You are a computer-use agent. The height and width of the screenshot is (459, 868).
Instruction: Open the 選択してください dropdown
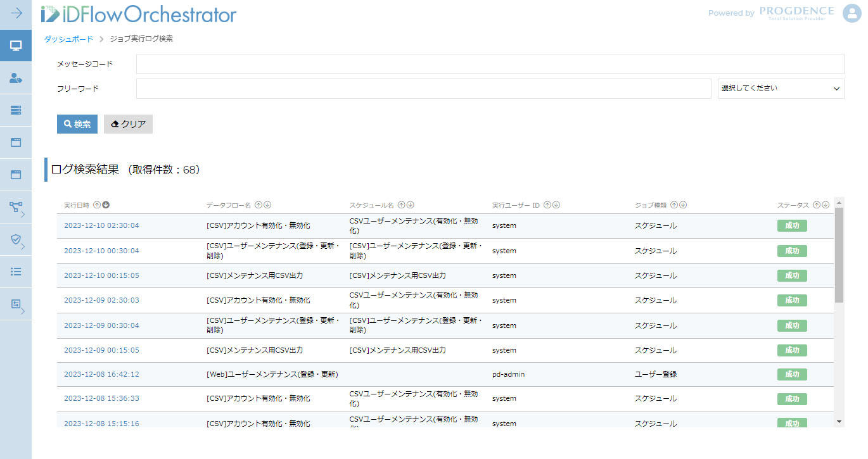(x=781, y=89)
